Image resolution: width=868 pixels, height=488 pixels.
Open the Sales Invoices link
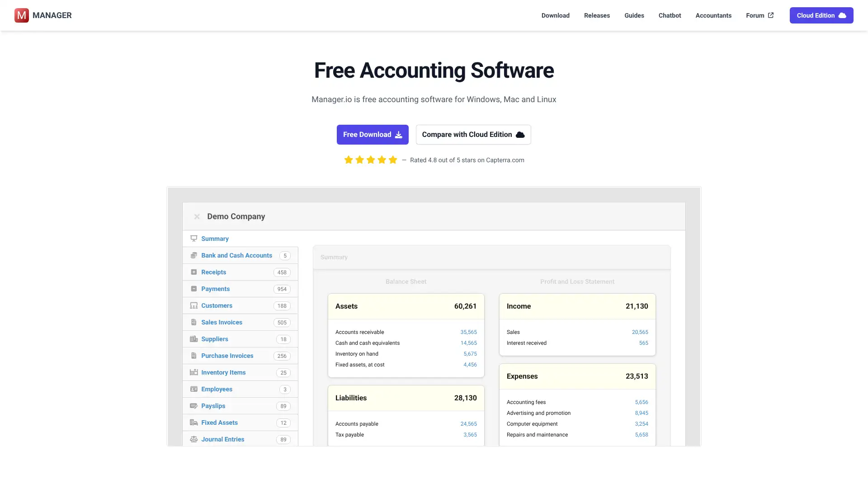[x=222, y=322]
